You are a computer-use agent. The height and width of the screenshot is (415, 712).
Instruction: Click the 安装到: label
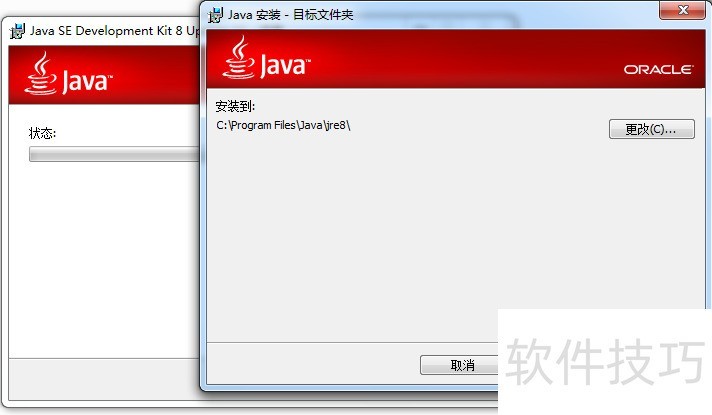pyautogui.click(x=235, y=106)
